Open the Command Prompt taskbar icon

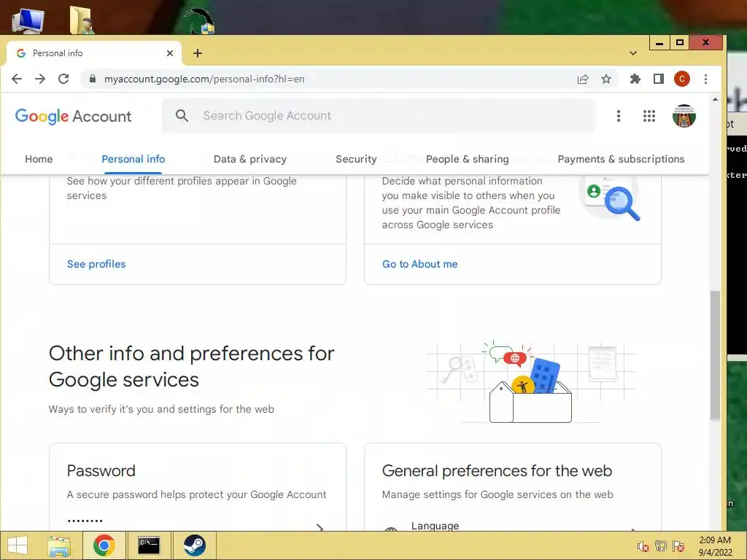(149, 545)
